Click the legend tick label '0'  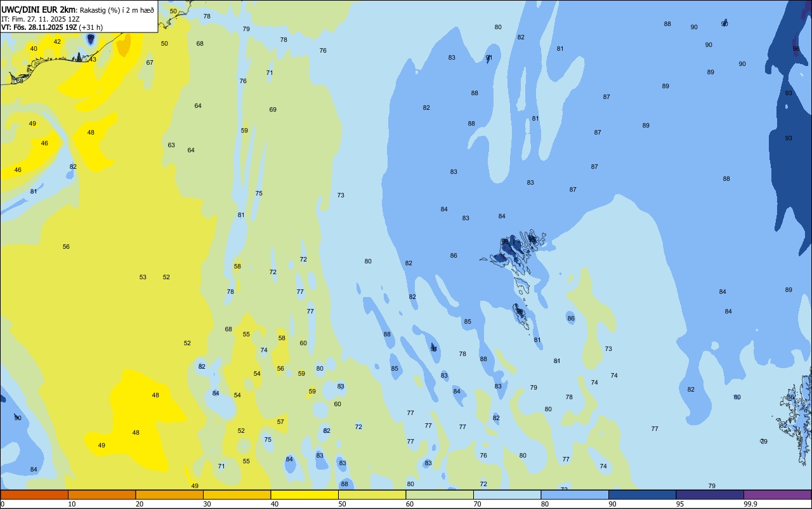point(3,504)
